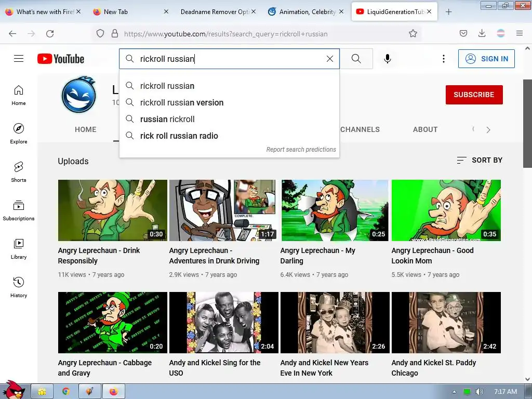
Task: Open "Adventures in Drunk Driving" video thumbnail
Action: pyautogui.click(x=223, y=210)
